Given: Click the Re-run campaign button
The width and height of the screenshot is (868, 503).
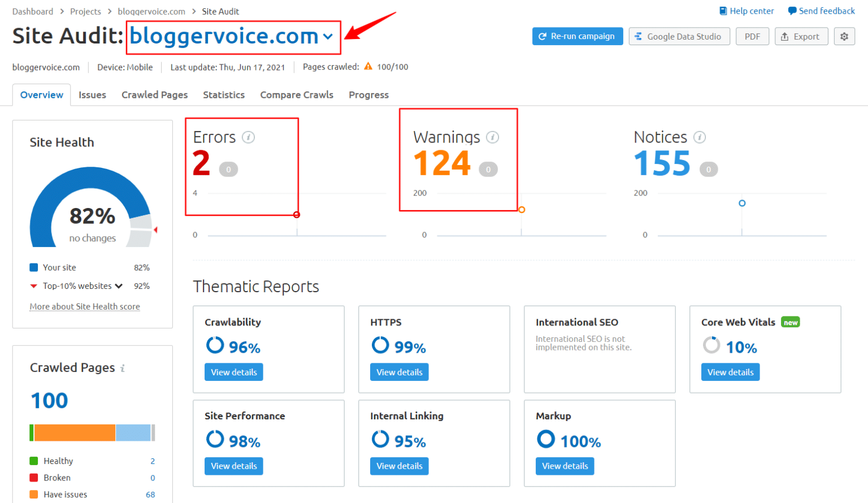Looking at the screenshot, I should click(x=578, y=36).
